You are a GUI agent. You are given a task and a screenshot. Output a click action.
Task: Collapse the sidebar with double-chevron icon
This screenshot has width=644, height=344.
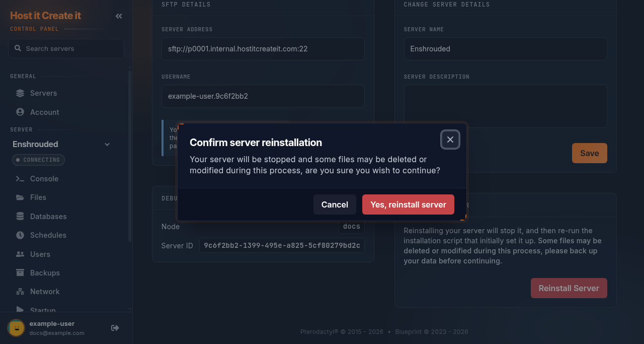tap(119, 16)
